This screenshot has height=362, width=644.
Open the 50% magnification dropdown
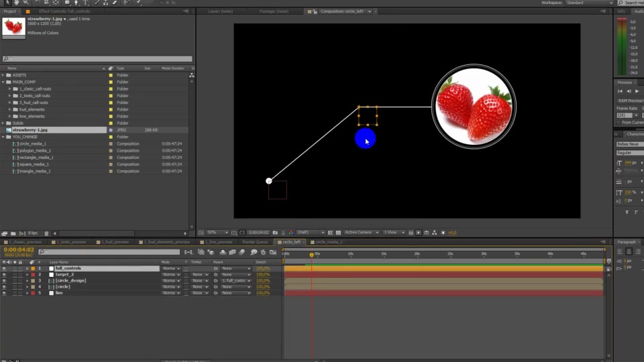coord(217,233)
